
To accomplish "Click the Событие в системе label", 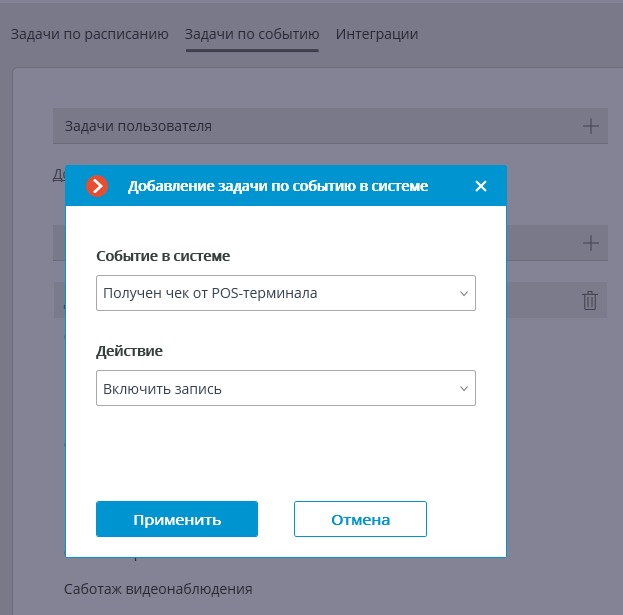I will [163, 256].
